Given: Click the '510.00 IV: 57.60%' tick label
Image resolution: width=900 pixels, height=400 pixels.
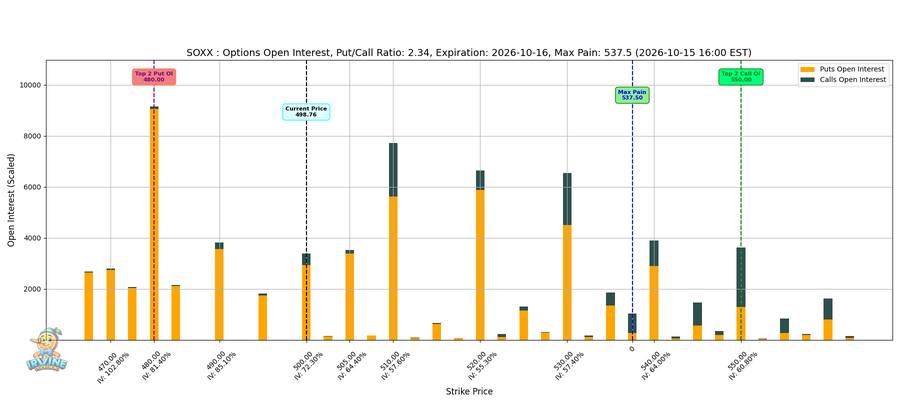Looking at the screenshot, I should 393,366.
